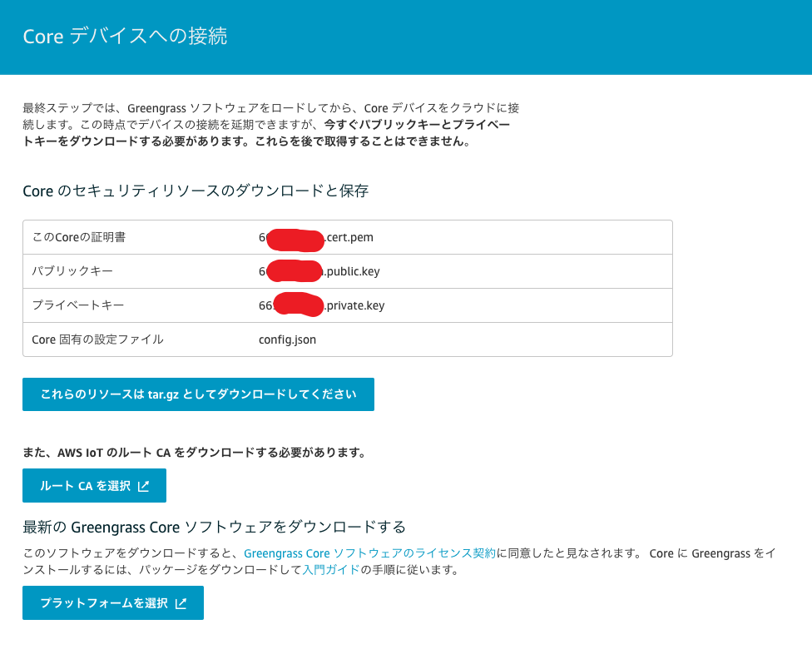Open Greengrass Core ソフトウェアのライセンス契約 link

(369, 553)
